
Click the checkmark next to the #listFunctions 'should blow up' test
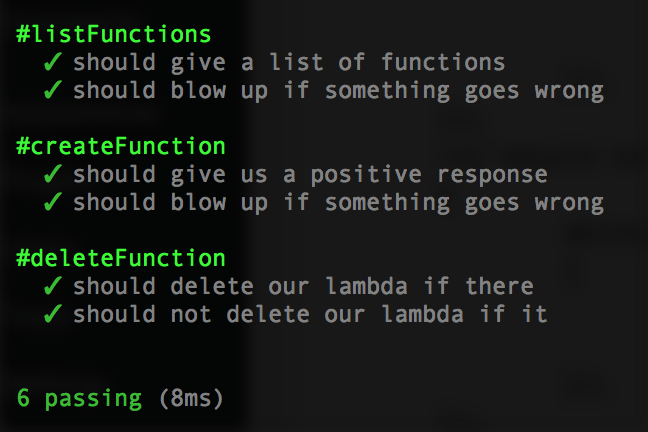pos(53,91)
